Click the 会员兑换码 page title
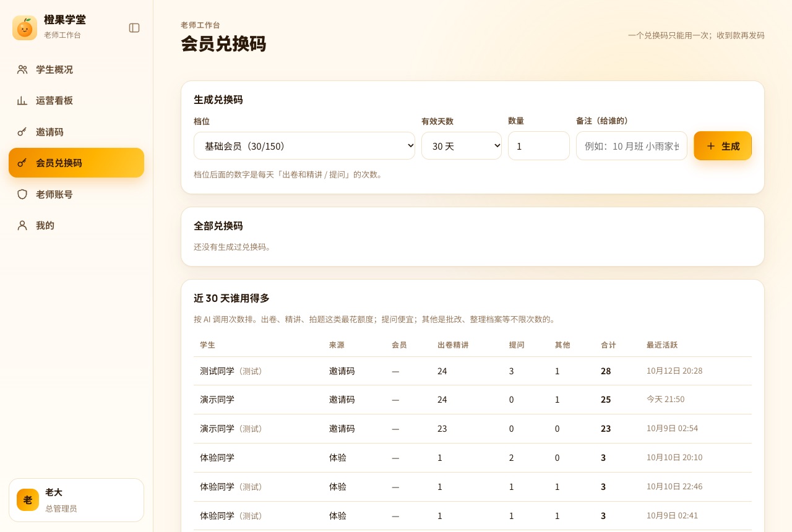The image size is (792, 532). [223, 44]
